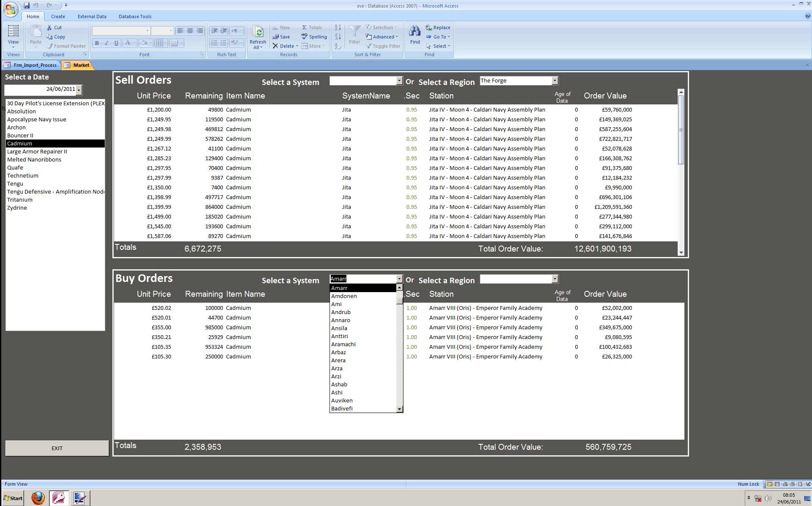This screenshot has width=812, height=506.
Task: Click the Find binoculars icon
Action: coord(414,32)
